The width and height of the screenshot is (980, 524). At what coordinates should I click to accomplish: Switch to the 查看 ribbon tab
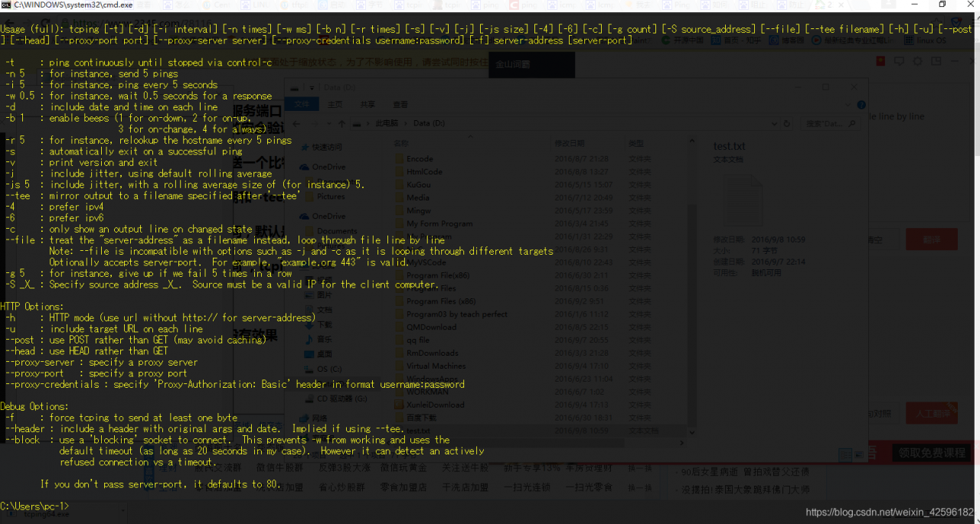400,105
